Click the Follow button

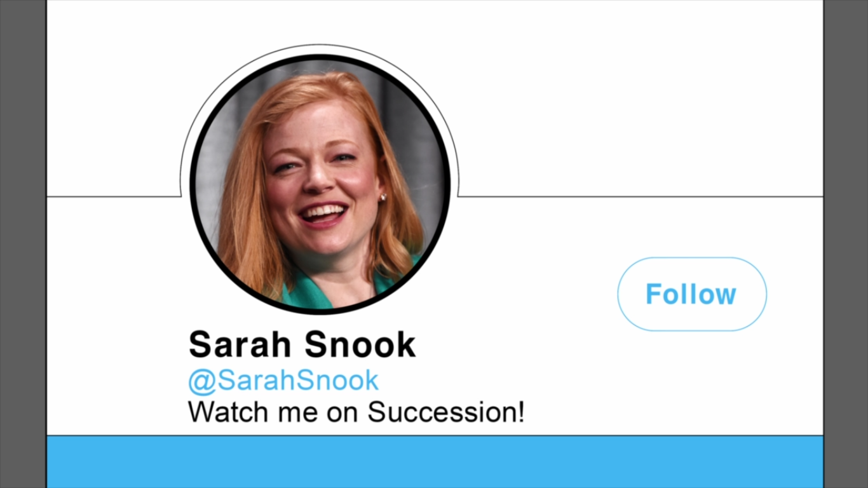point(692,294)
